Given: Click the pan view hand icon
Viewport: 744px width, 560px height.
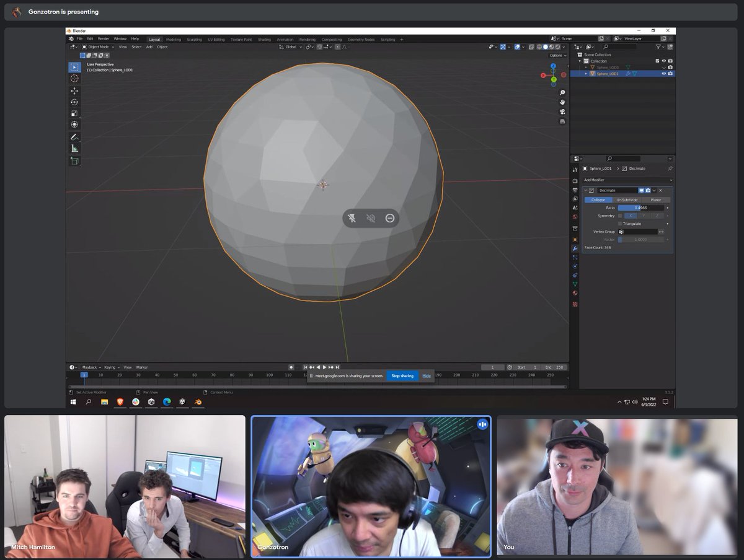Looking at the screenshot, I should coord(562,102).
